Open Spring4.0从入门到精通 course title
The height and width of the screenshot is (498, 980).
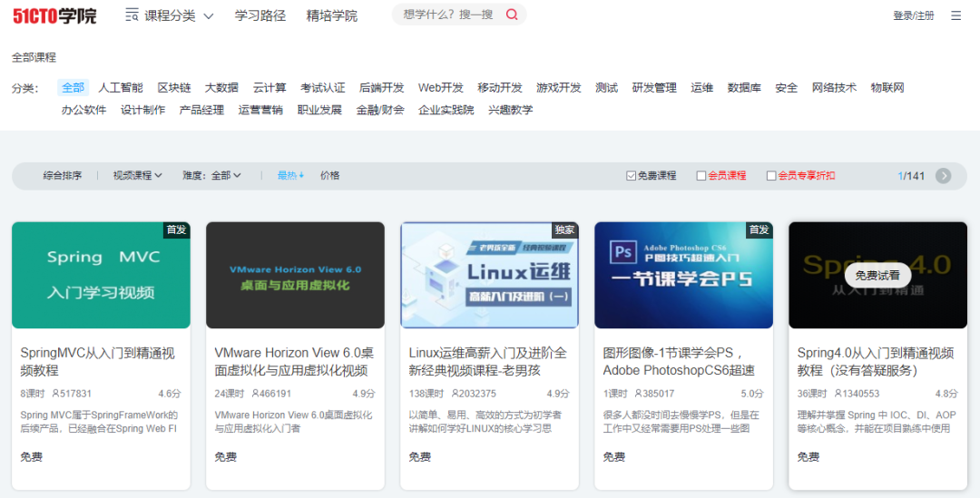(x=876, y=362)
